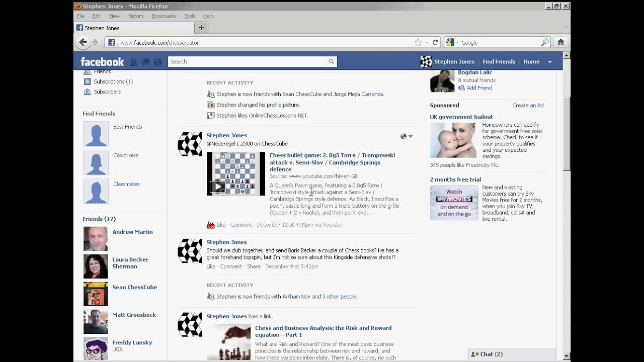The image size is (644, 362).
Task: Click the forward navigation arrow
Action: 95,43
